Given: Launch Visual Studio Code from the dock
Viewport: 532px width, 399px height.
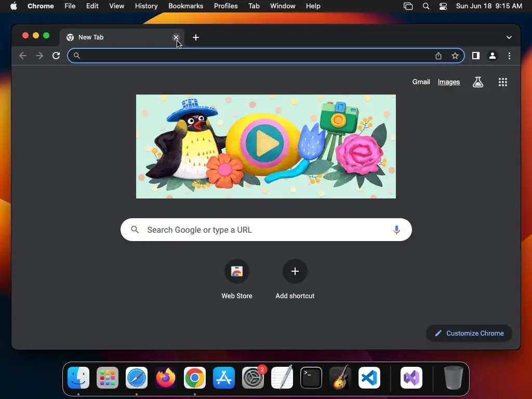Looking at the screenshot, I should [x=369, y=378].
